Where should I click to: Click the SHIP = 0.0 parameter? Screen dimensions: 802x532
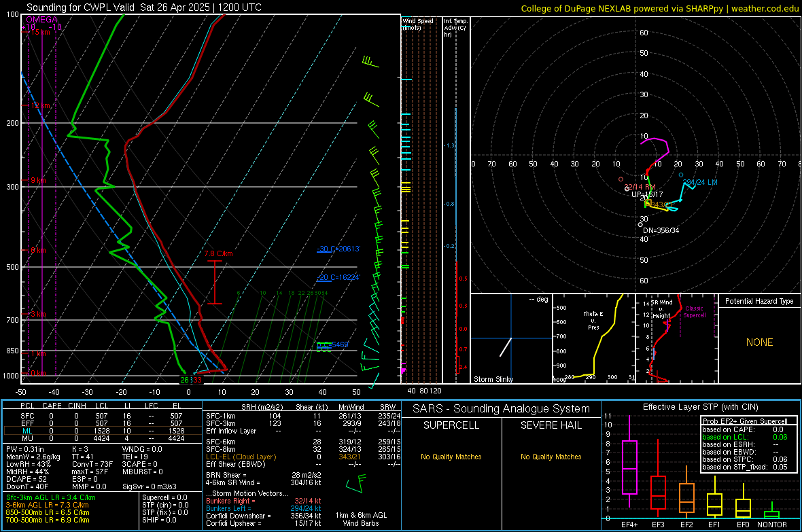[159, 520]
